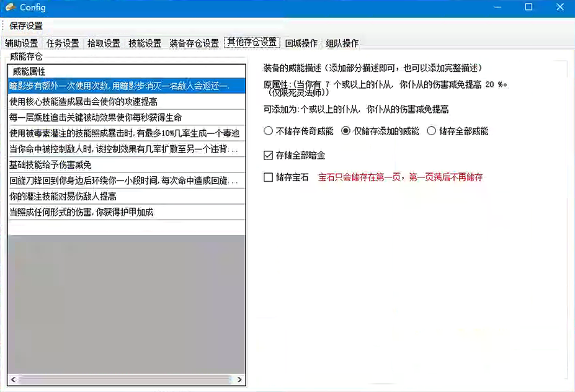
Task: Switch to 装备存仓设置 tab
Action: click(x=194, y=43)
